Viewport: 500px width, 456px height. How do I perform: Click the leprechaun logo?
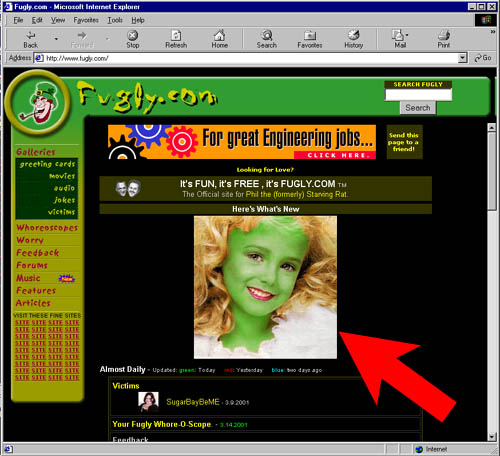(x=37, y=103)
